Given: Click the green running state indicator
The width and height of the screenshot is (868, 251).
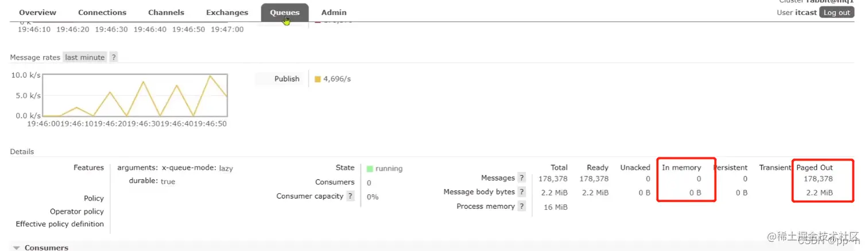Looking at the screenshot, I should 370,168.
